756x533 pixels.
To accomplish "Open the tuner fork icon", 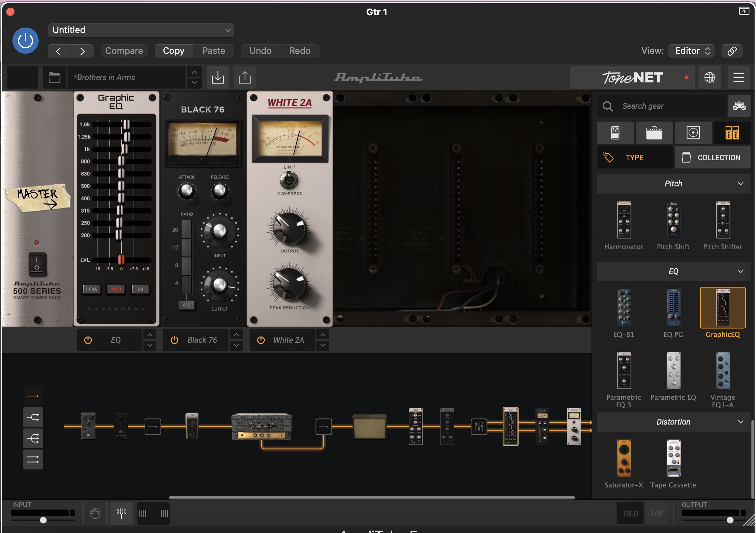I will point(122,513).
